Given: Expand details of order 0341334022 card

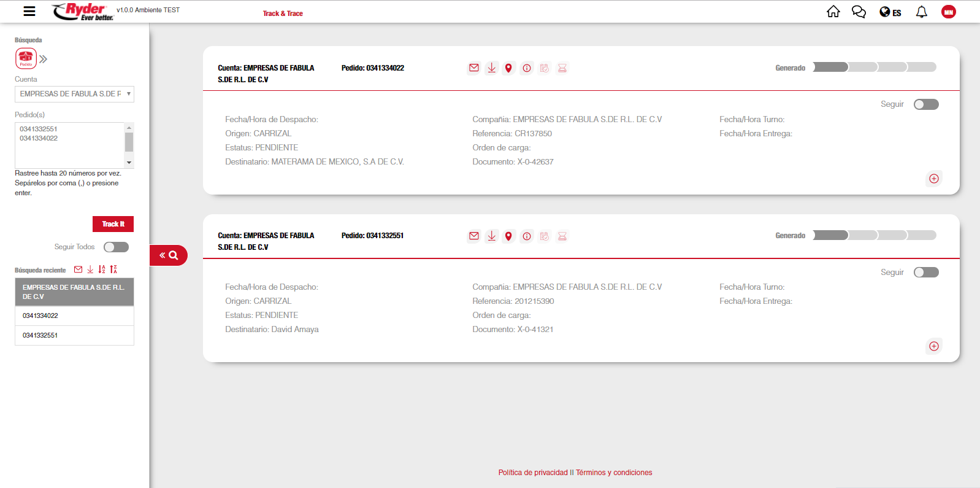Looking at the screenshot, I should [x=933, y=179].
